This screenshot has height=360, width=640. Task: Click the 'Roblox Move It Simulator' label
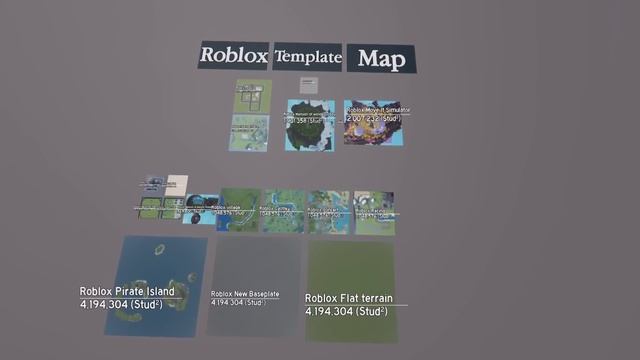pyautogui.click(x=378, y=110)
